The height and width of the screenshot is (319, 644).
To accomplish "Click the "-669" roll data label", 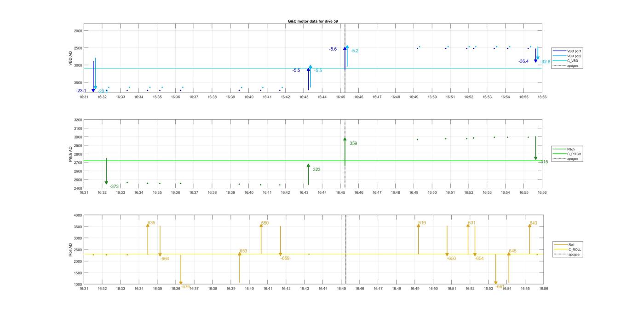I will pyautogui.click(x=285, y=258).
